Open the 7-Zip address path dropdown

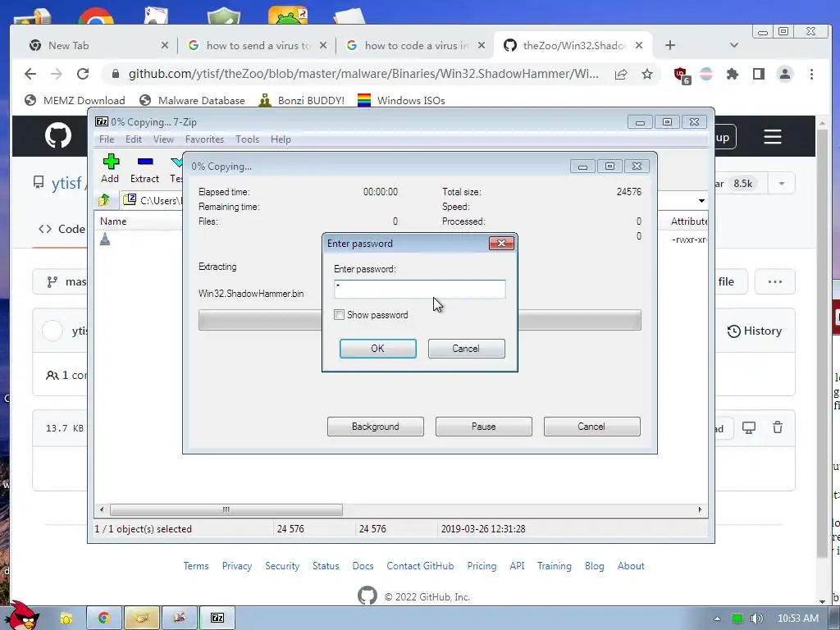[x=701, y=201]
